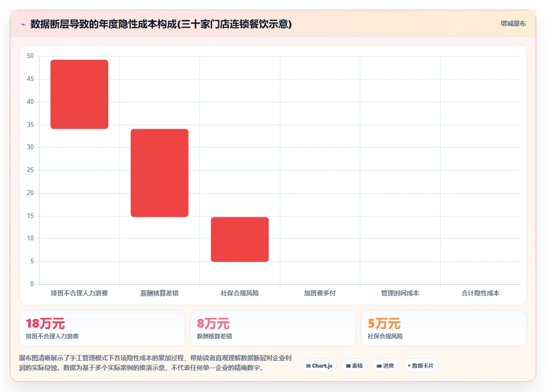Click the red bar for 排班不合理人力浪费
546x392 pixels.
pyautogui.click(x=79, y=95)
